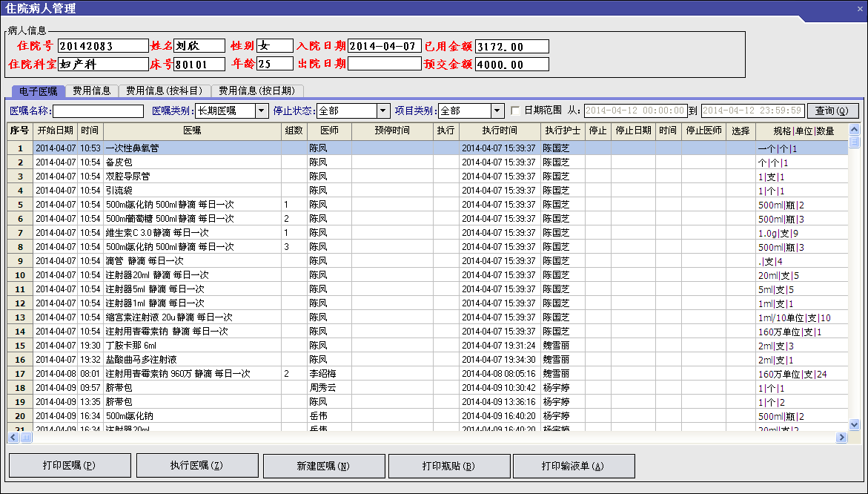
Task: Create new order with 新建医嘱(N)
Action: [x=322, y=466]
